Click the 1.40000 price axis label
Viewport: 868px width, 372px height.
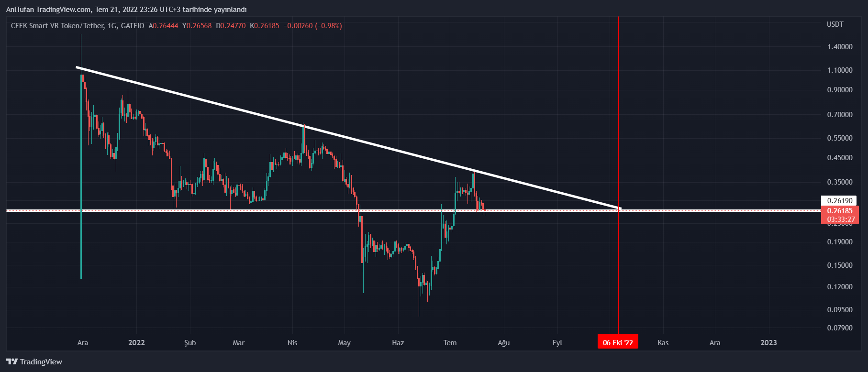click(840, 47)
